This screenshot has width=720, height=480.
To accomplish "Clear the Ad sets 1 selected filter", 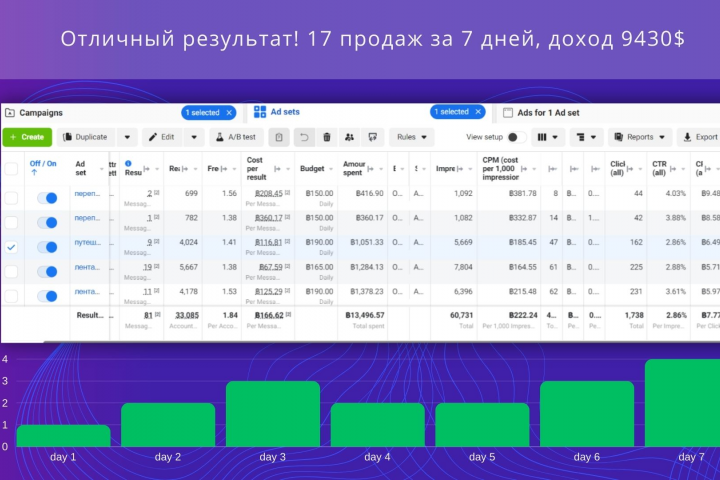I will [478, 112].
